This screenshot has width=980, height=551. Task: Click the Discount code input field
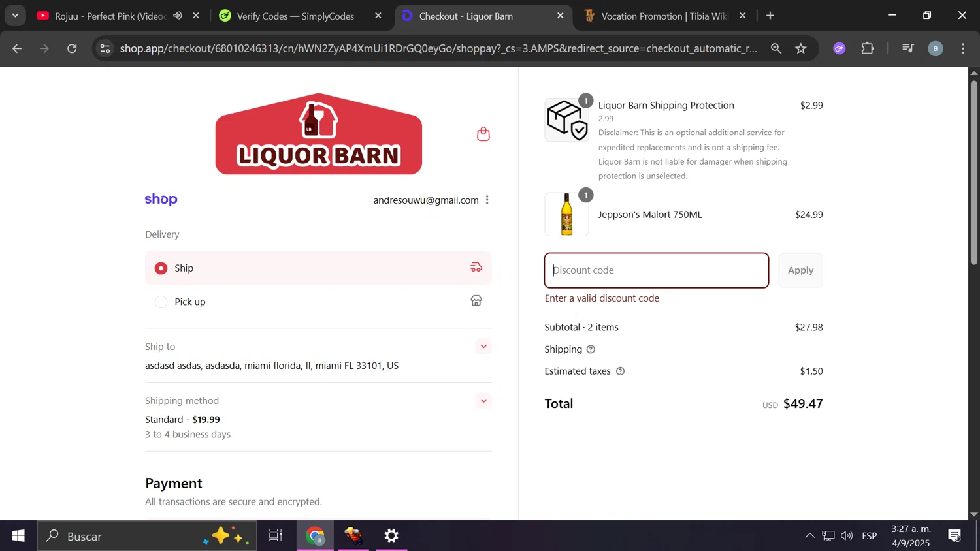point(656,270)
